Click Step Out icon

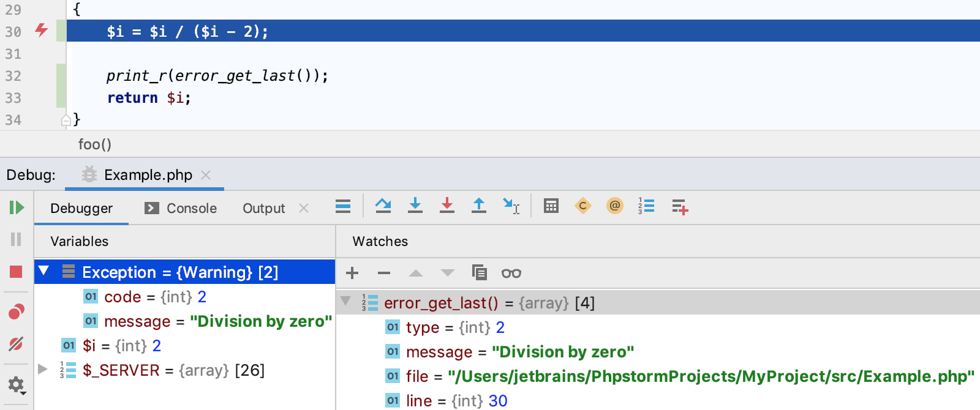pyautogui.click(x=479, y=206)
